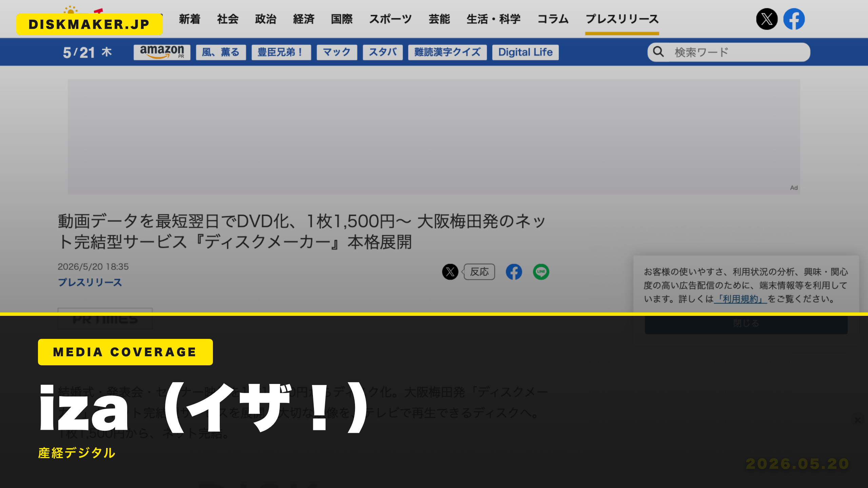The width and height of the screenshot is (868, 488).
Task: Click the amazon PR topic tag
Action: point(162,52)
